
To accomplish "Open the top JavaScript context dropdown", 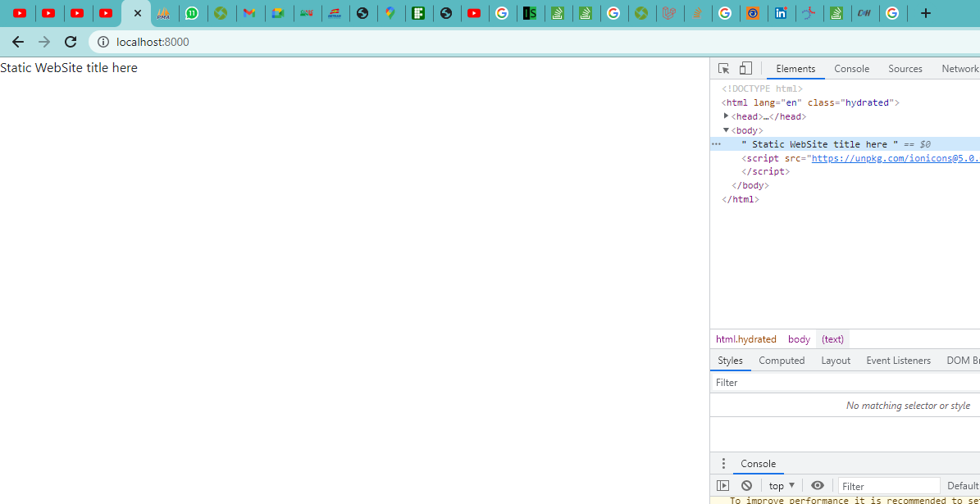I will tap(782, 485).
